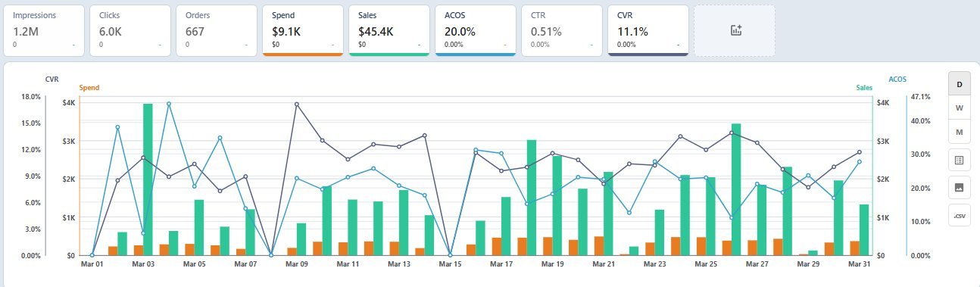This screenshot has height=287, width=980.
Task: Click the 0.51% CTR value
Action: tap(546, 32)
